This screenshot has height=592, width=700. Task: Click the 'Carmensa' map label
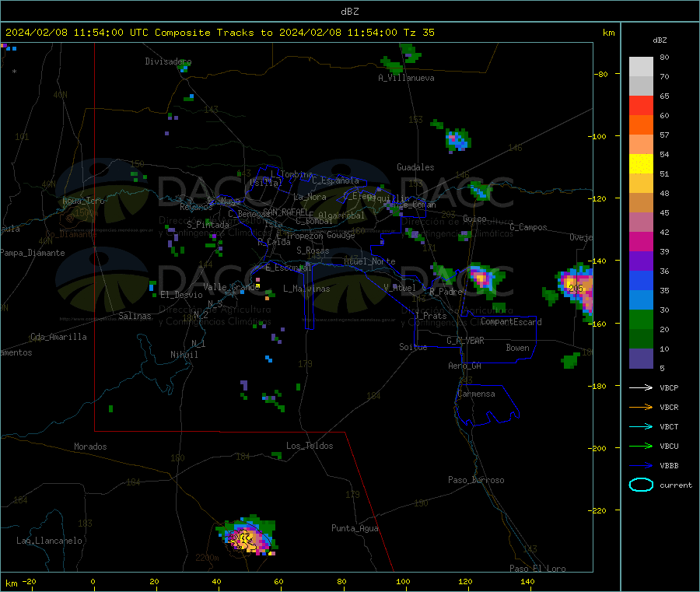(x=476, y=394)
